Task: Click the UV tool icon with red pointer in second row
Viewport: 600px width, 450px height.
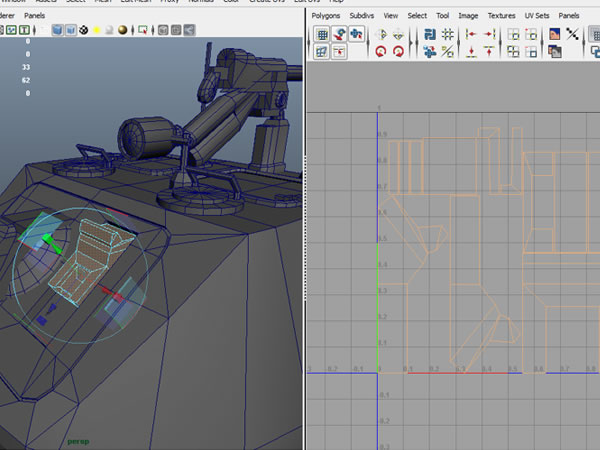Action: (x=339, y=52)
